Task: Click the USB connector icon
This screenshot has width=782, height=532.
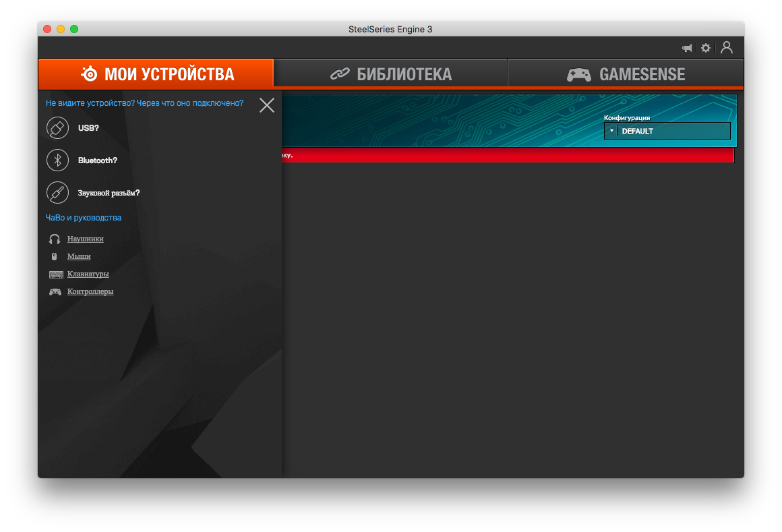Action: pyautogui.click(x=57, y=128)
